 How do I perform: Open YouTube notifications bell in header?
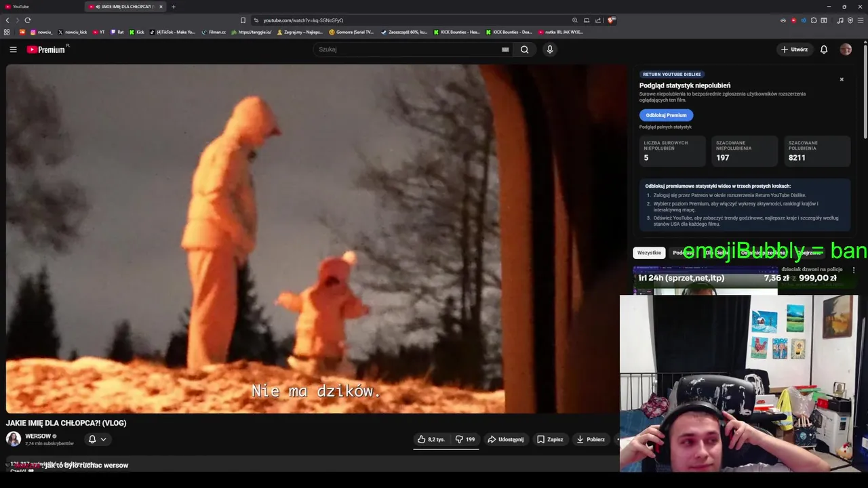pyautogui.click(x=824, y=49)
